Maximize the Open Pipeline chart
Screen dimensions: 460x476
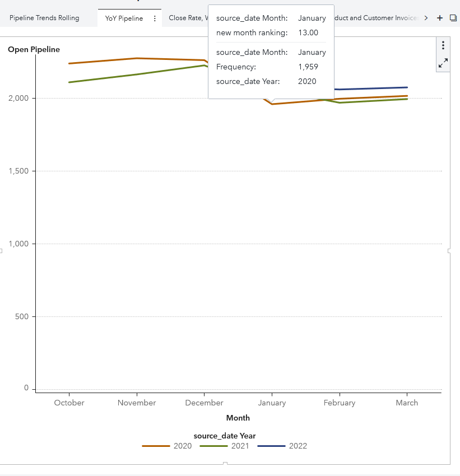point(443,63)
